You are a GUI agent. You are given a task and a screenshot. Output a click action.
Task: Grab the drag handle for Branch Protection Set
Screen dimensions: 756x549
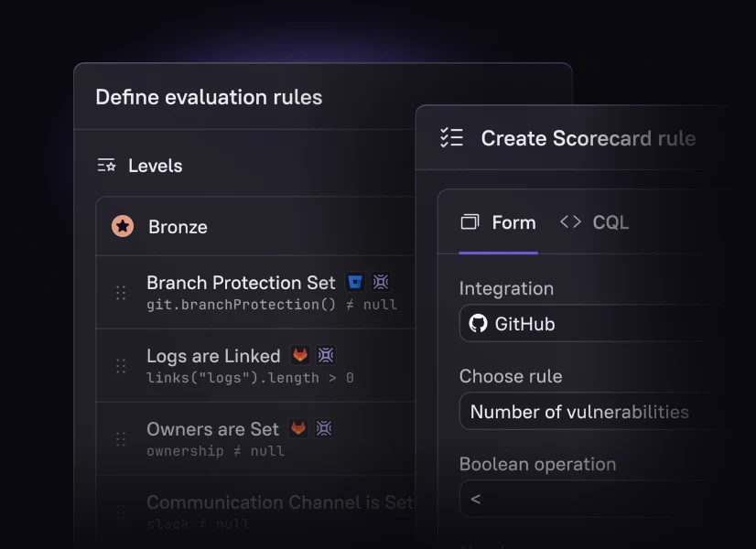click(121, 293)
